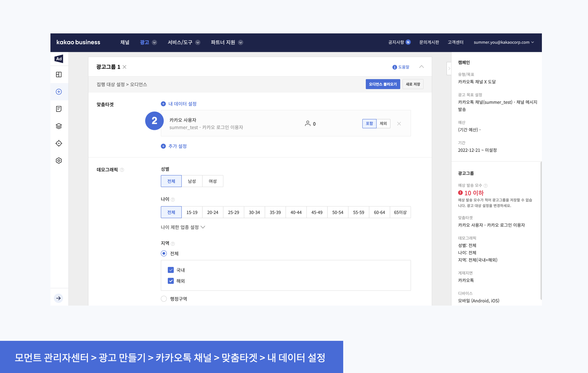This screenshot has width=588, height=373.
Task: Expand 나이 제한 업종 설정
Action: pos(183,227)
